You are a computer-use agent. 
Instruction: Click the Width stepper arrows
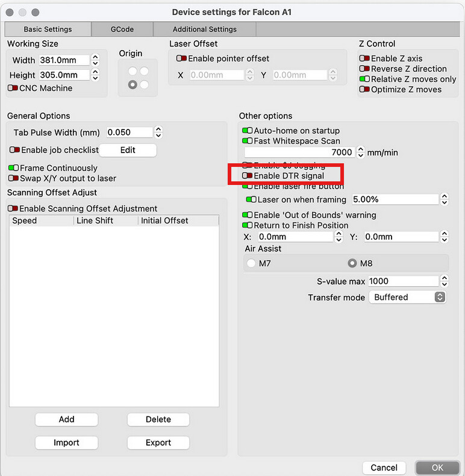[95, 60]
